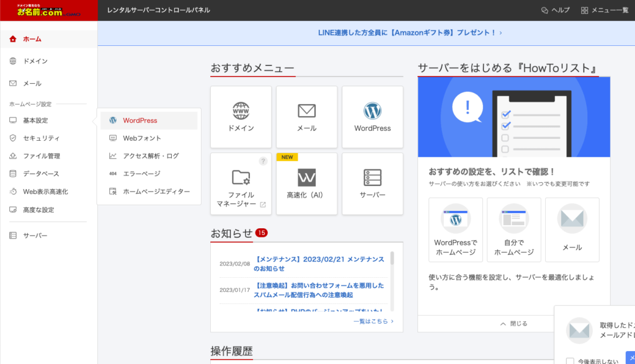
Task: Click the icon beside 高度な設定
Action: click(x=13, y=210)
